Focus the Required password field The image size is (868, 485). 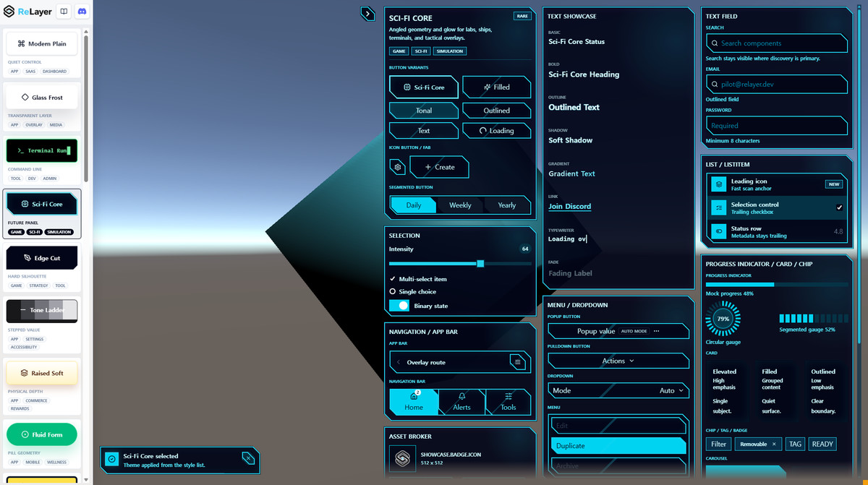tap(776, 126)
